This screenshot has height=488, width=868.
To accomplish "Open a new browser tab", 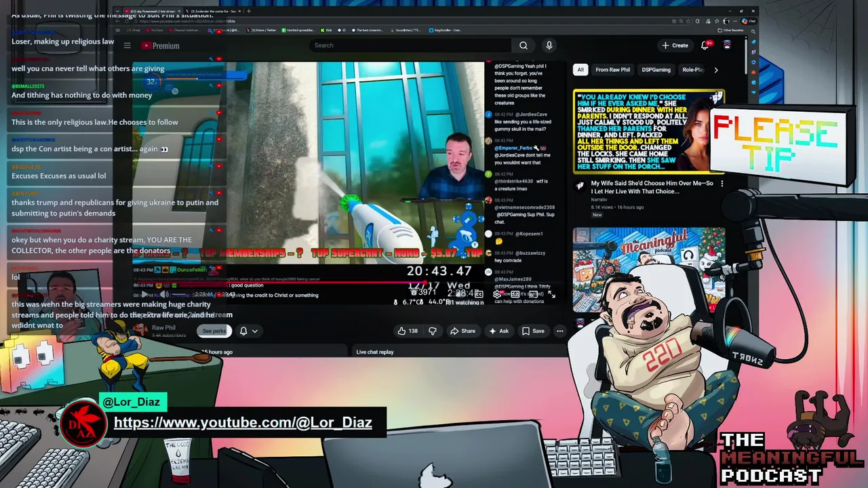I will tap(249, 11).
